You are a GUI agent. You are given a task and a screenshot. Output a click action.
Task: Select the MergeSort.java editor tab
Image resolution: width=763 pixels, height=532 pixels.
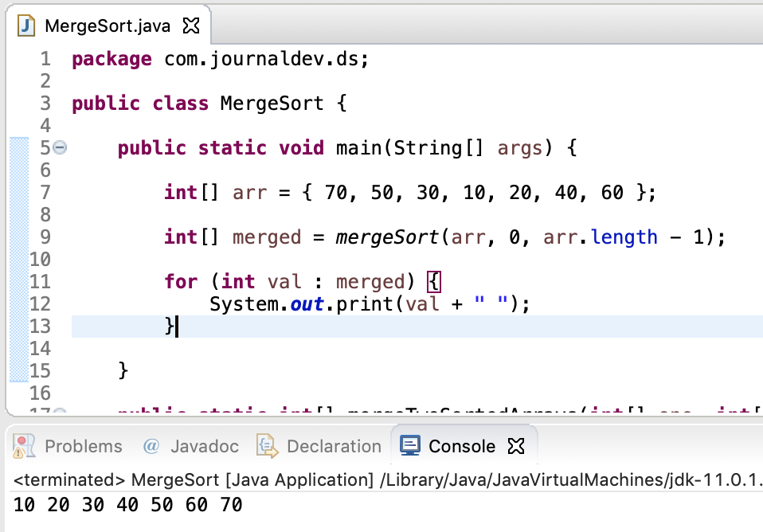(108, 25)
